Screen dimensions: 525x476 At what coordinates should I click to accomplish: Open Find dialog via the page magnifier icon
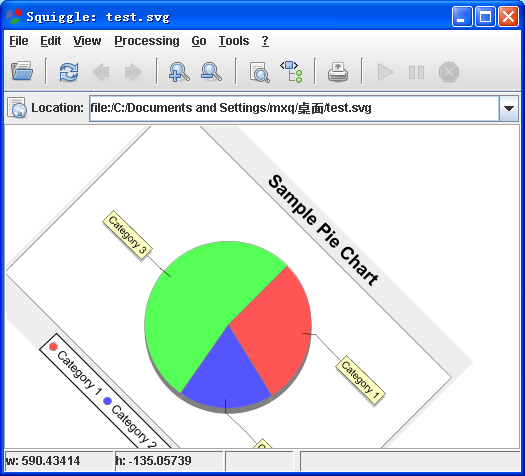pos(259,72)
